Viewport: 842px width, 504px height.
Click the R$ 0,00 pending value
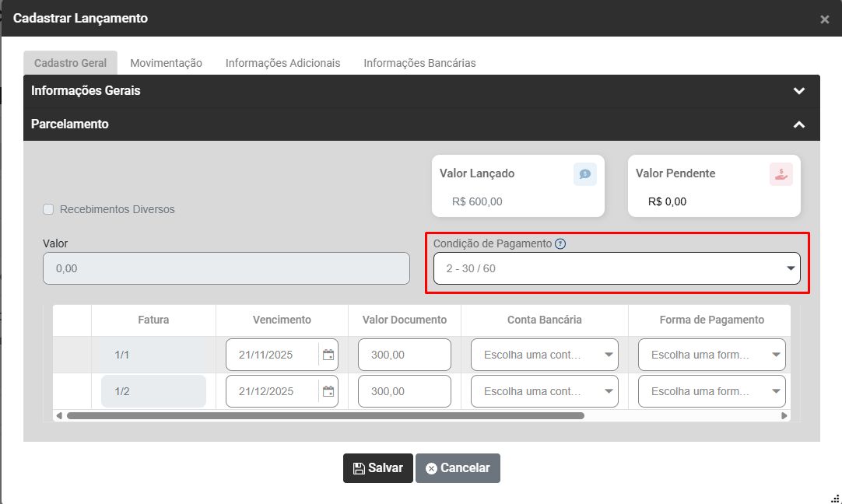click(x=667, y=201)
